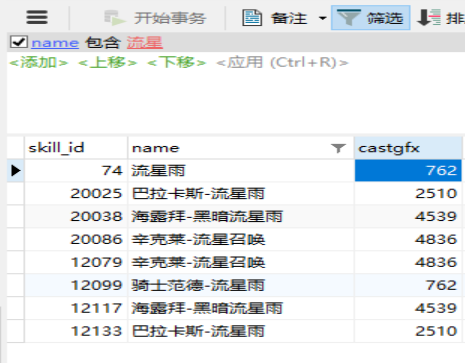Click the name column header
This screenshot has height=363, width=465.
pyautogui.click(x=241, y=148)
